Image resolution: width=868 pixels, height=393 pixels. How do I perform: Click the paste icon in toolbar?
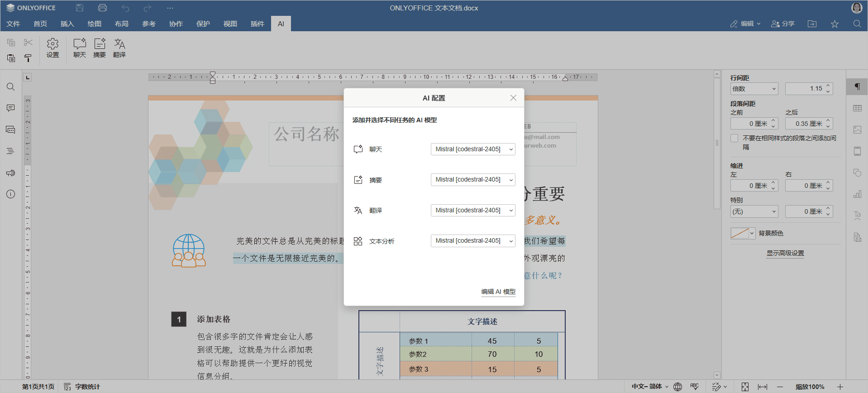[x=11, y=58]
